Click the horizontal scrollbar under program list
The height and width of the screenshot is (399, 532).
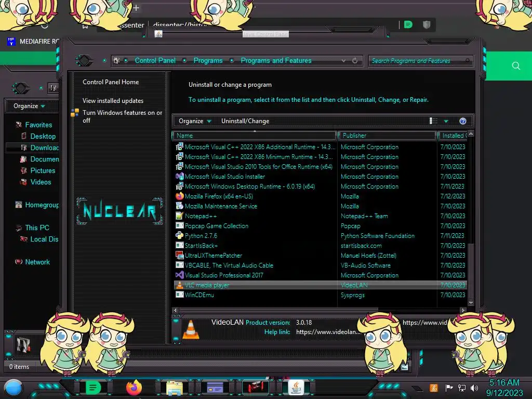(x=278, y=310)
